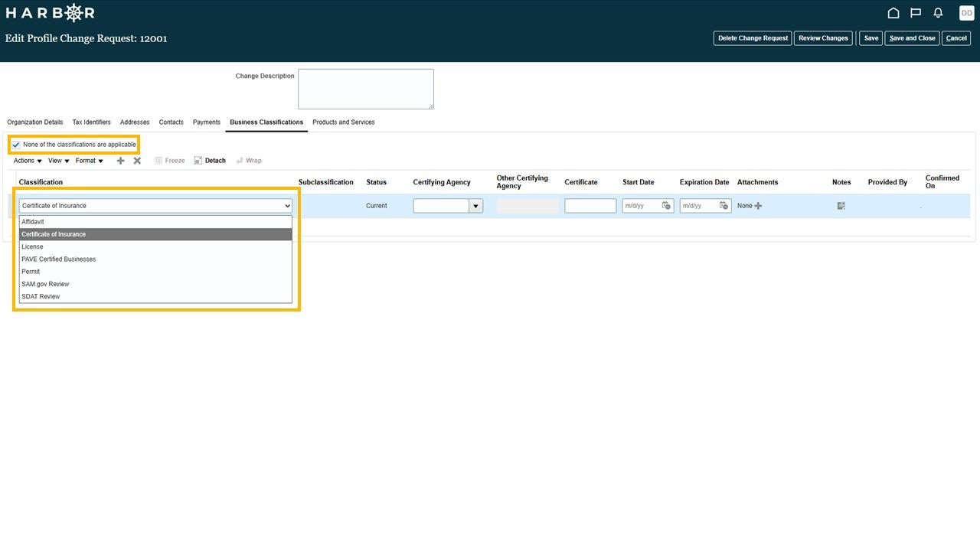
Task: Select SAM.gov Review option
Action: pyautogui.click(x=155, y=284)
